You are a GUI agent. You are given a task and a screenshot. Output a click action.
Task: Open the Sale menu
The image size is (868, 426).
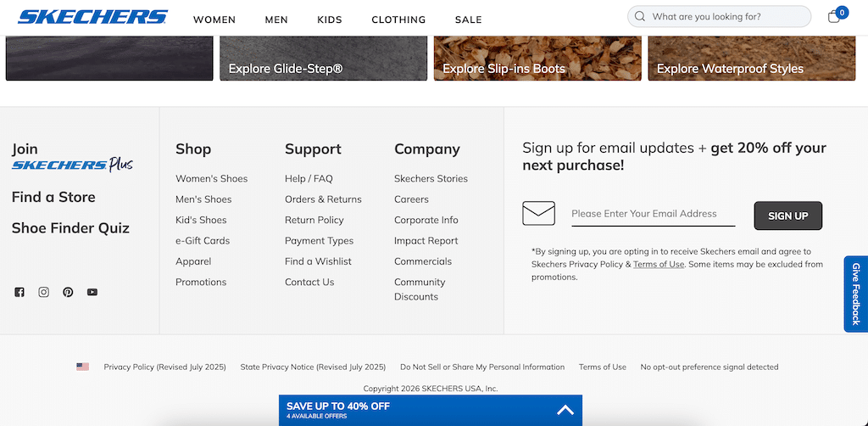click(468, 20)
